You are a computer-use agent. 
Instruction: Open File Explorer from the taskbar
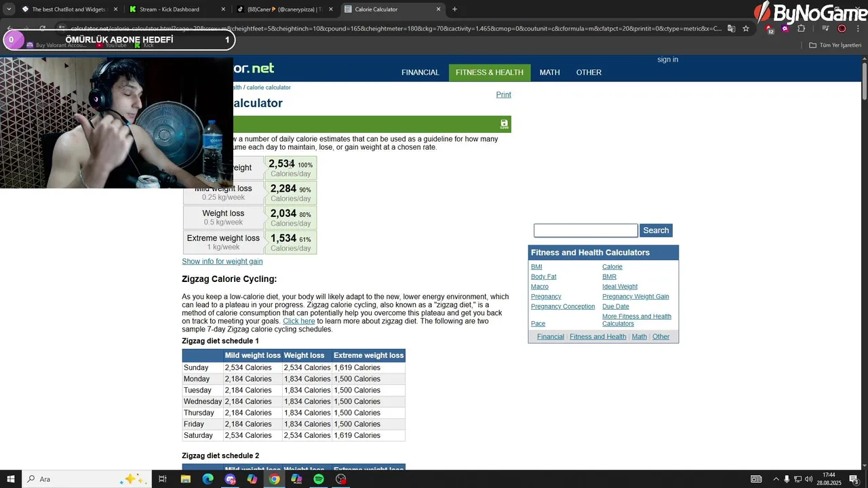pos(185,479)
